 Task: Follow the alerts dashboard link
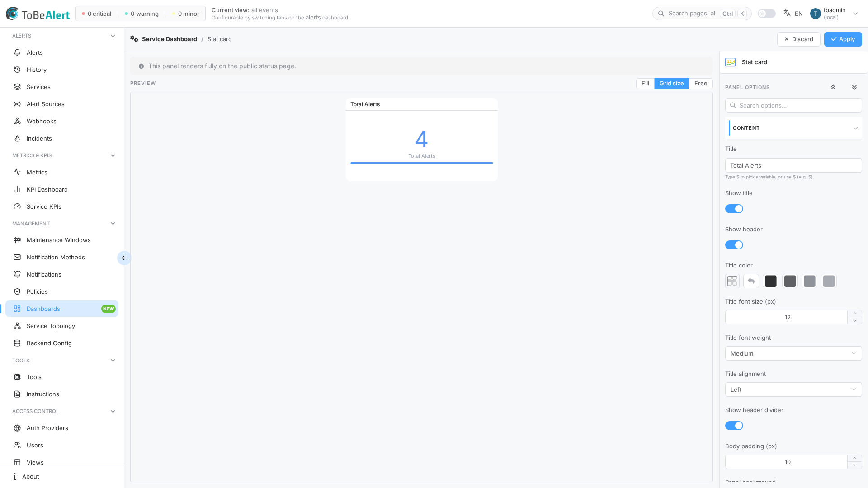point(313,18)
